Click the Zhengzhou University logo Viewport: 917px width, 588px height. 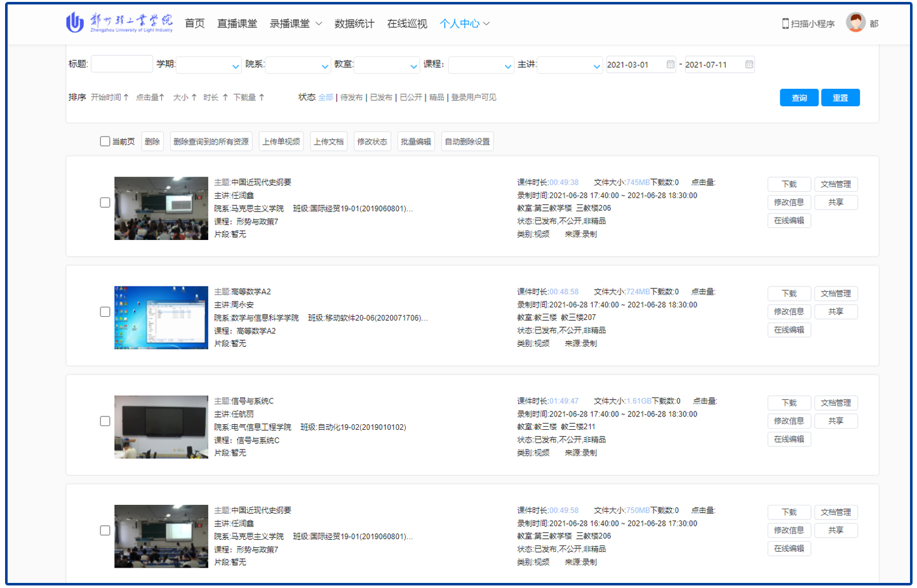point(119,22)
